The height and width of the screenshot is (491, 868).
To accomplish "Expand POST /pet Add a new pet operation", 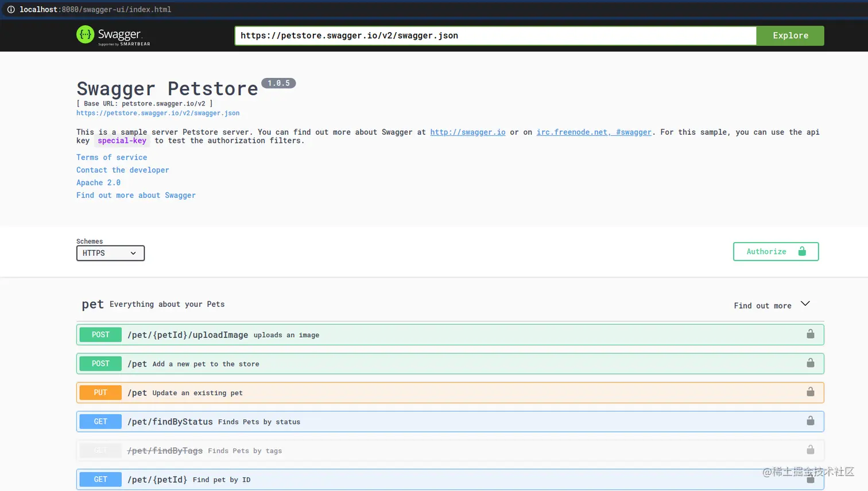I will (450, 364).
